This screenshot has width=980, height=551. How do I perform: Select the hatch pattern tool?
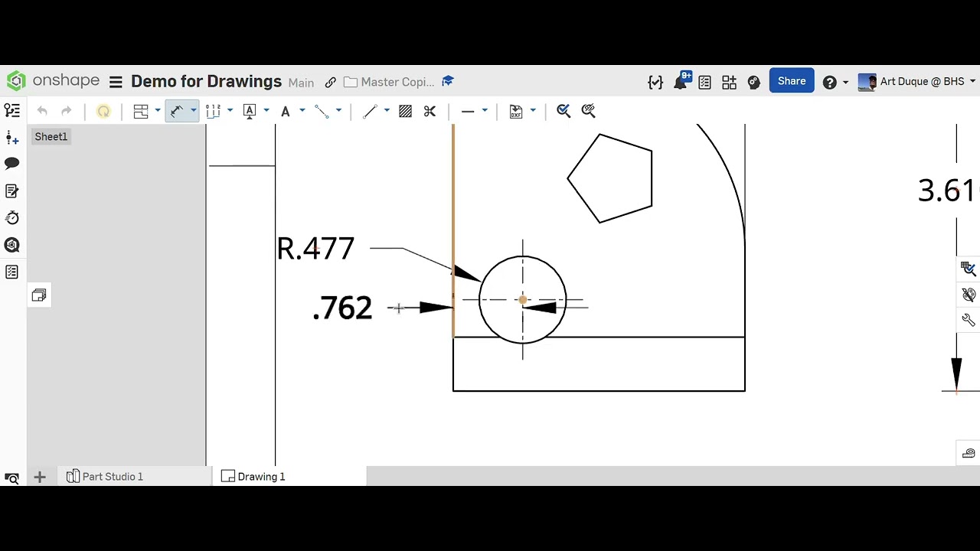(x=406, y=111)
